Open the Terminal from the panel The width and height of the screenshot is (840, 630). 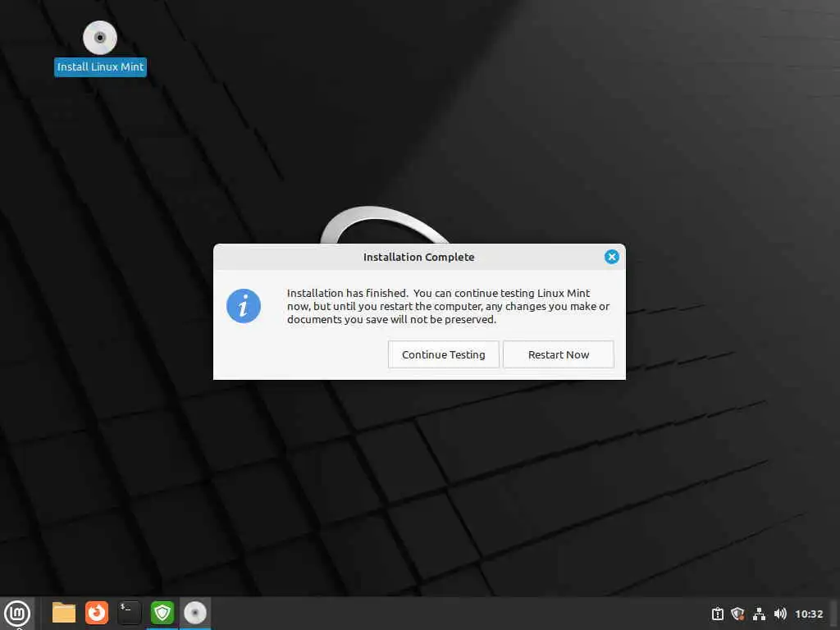click(130, 613)
